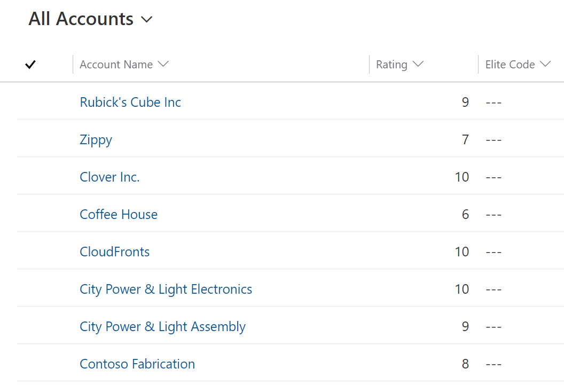Click the Rating column header label
Image resolution: width=564 pixels, height=392 pixels.
point(391,65)
